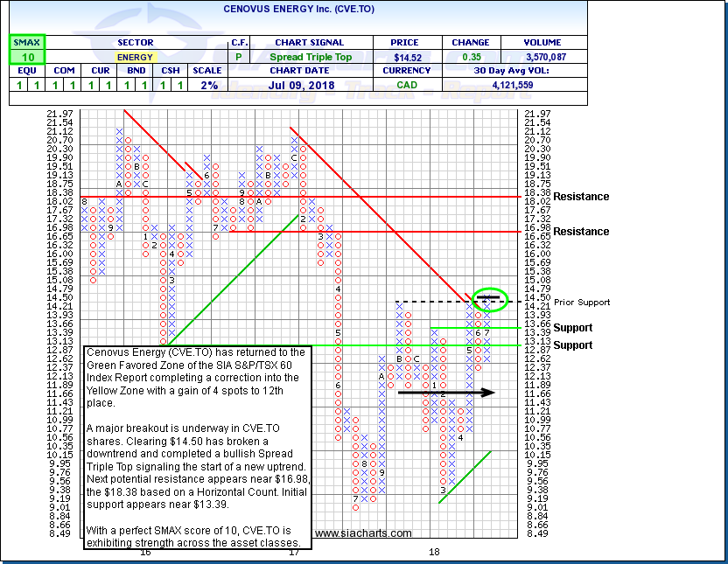Select the SMAX score 10 box
This screenshot has height=564, width=728.
click(24, 57)
